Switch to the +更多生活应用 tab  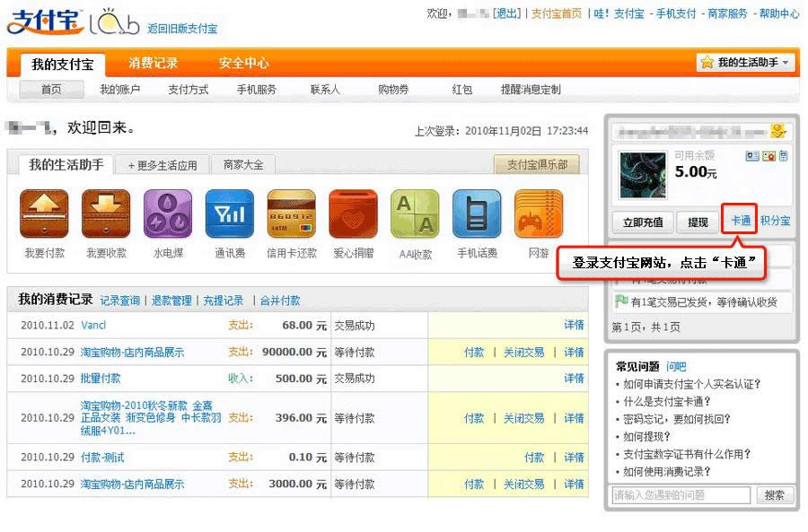[162, 165]
